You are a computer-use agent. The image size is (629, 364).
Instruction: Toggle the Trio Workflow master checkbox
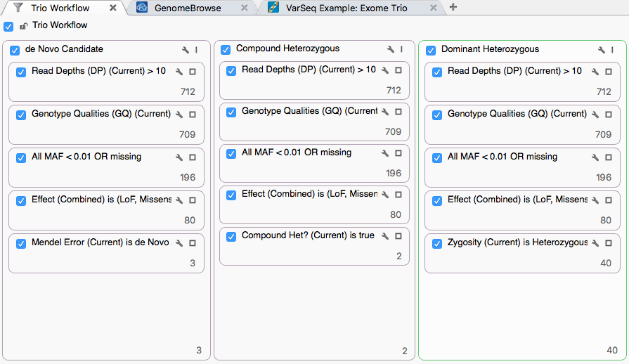pyautogui.click(x=8, y=27)
